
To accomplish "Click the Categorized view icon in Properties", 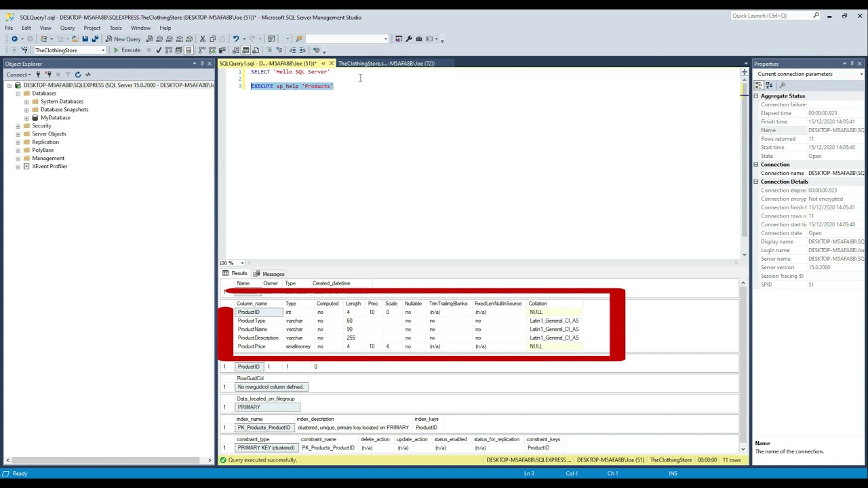I will point(759,85).
